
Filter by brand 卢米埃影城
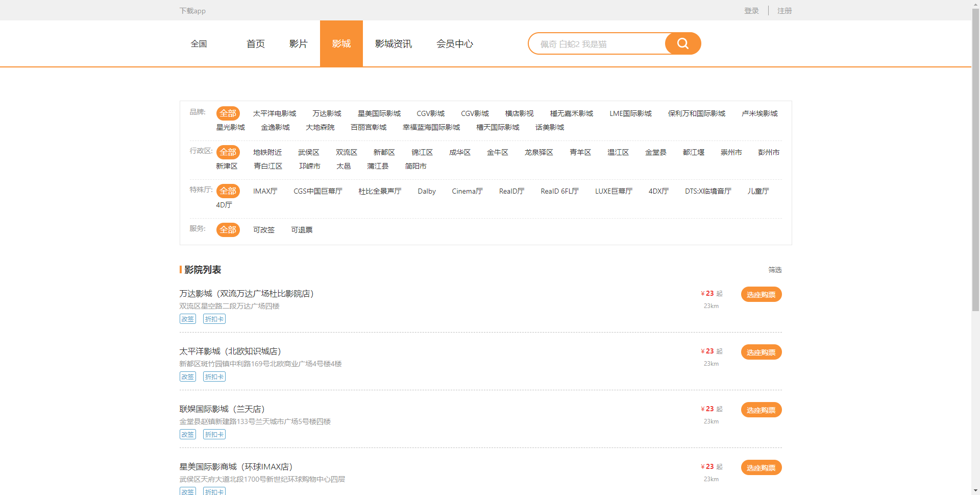point(759,113)
